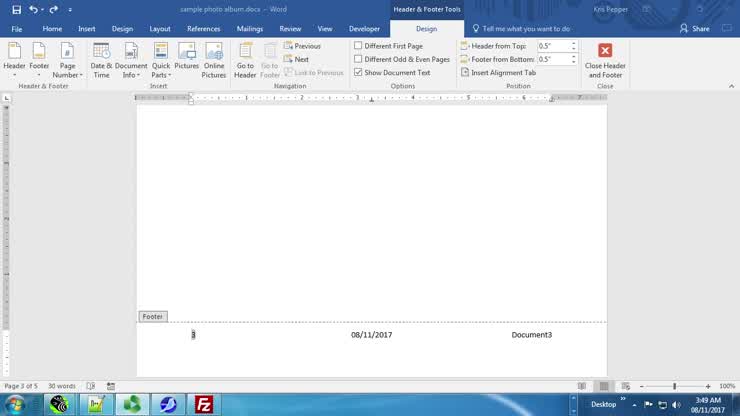This screenshot has width=740, height=416.
Task: Open proofing errors icon in status bar
Action: coord(91,386)
